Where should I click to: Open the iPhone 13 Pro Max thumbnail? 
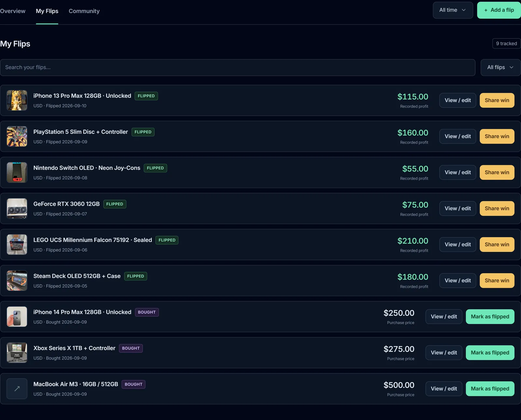pyautogui.click(x=17, y=100)
